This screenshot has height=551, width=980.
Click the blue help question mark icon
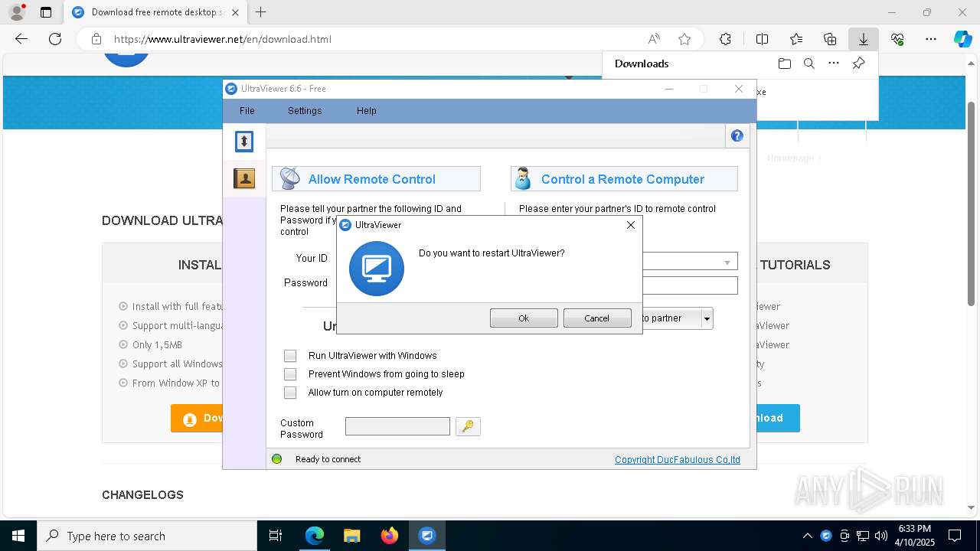737,136
